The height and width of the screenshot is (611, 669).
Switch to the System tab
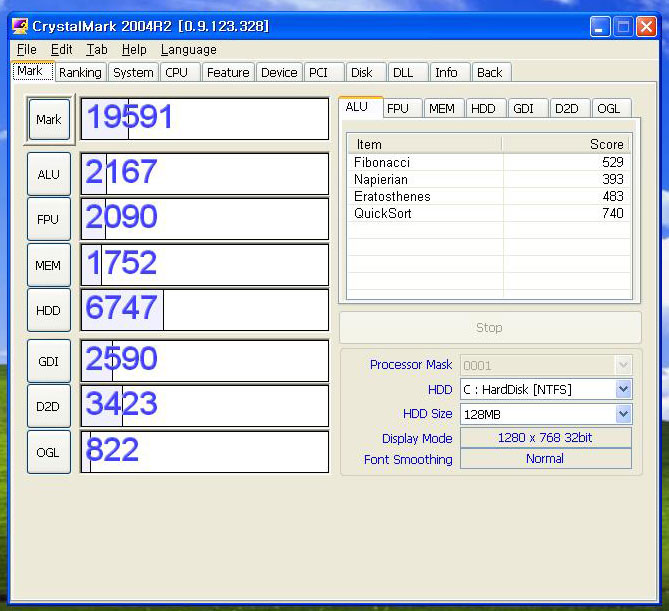point(133,72)
